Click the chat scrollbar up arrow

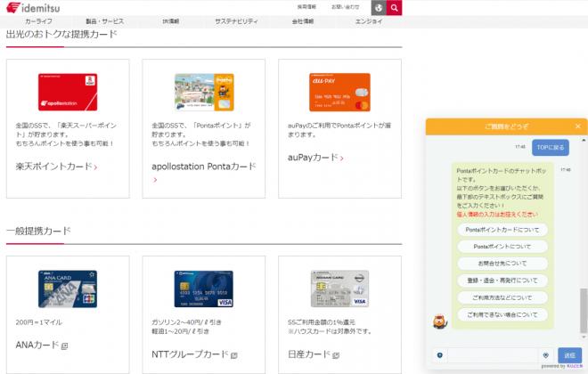584,140
